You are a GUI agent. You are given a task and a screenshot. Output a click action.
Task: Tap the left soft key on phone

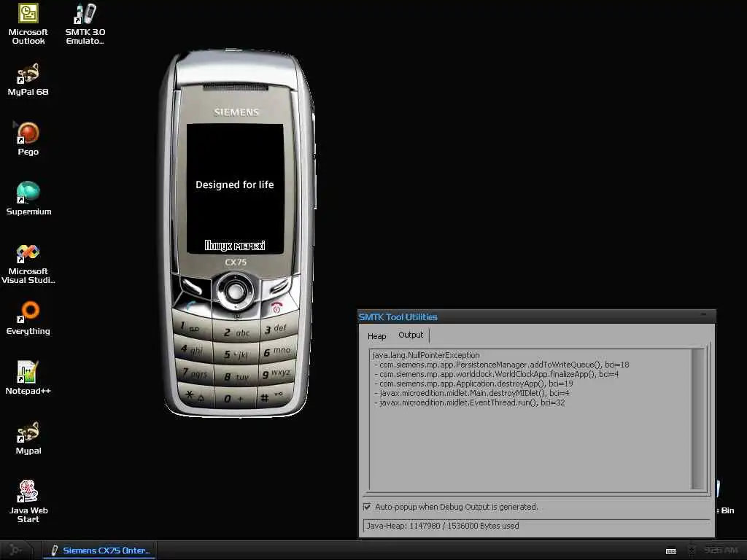point(193,286)
